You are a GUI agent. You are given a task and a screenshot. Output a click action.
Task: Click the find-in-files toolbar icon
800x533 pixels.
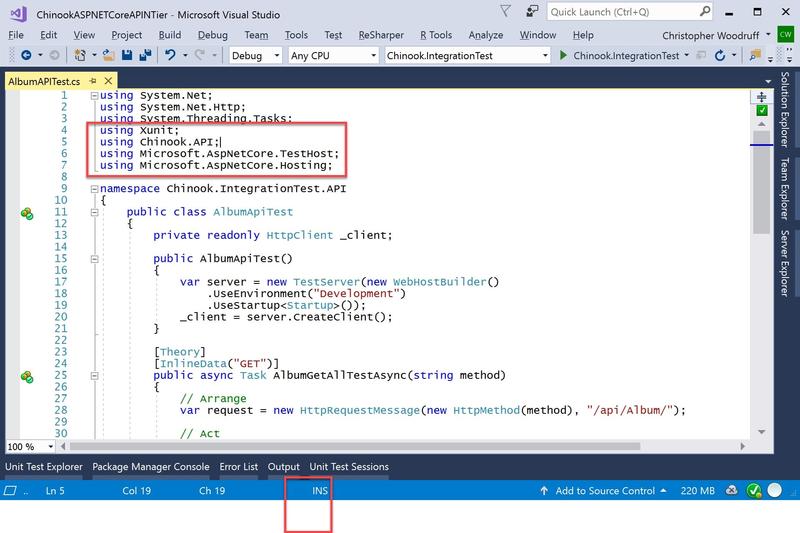point(755,55)
